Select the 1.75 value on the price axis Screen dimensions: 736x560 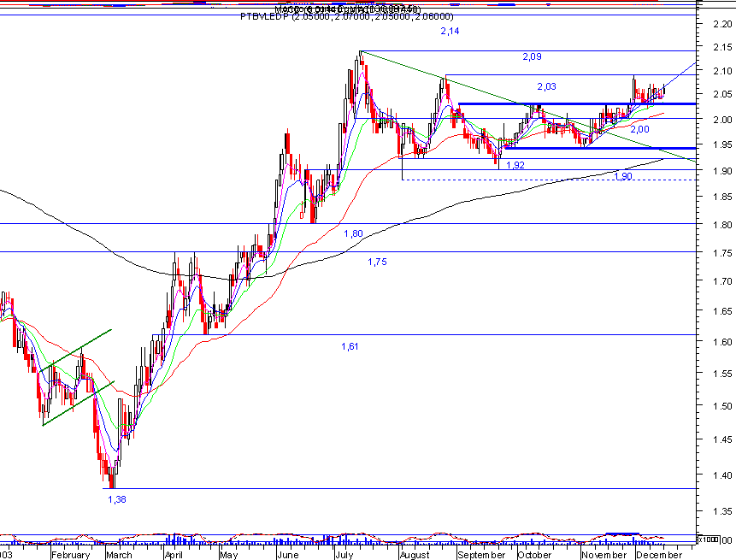point(722,253)
